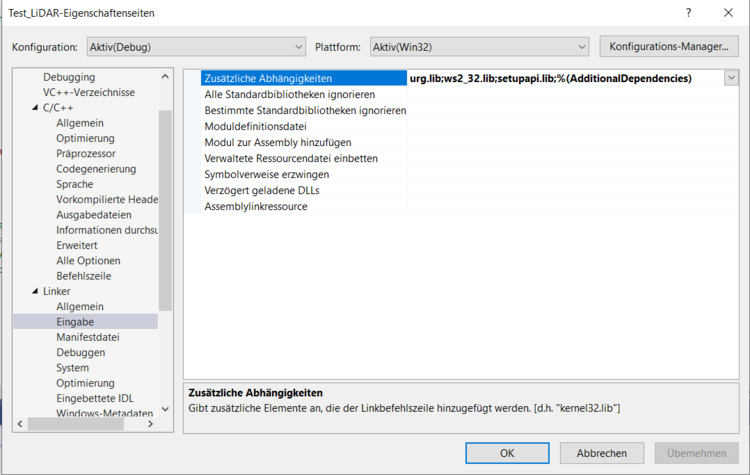Select the Manifestdatei linker page
Viewport: 750px width, 475px height.
[x=87, y=337]
